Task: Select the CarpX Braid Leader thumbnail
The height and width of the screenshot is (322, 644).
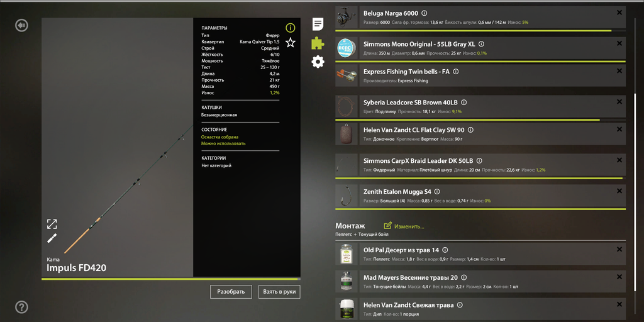Action: click(347, 165)
